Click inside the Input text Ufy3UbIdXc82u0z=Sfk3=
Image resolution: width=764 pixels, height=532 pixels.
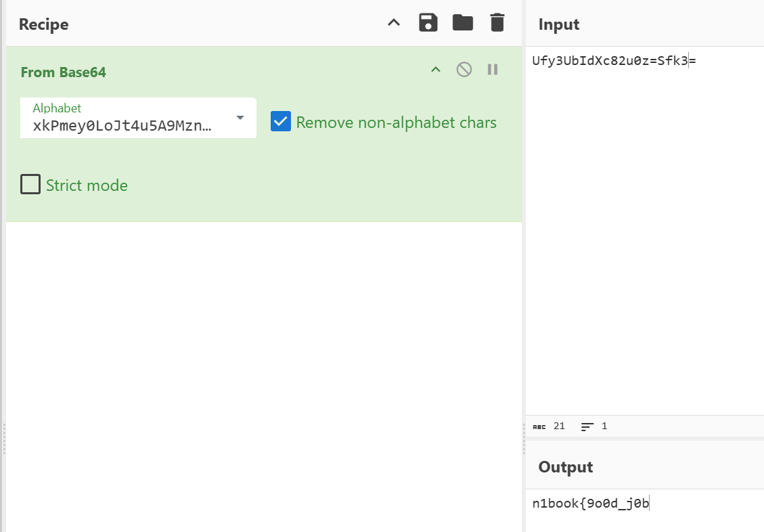(614, 61)
